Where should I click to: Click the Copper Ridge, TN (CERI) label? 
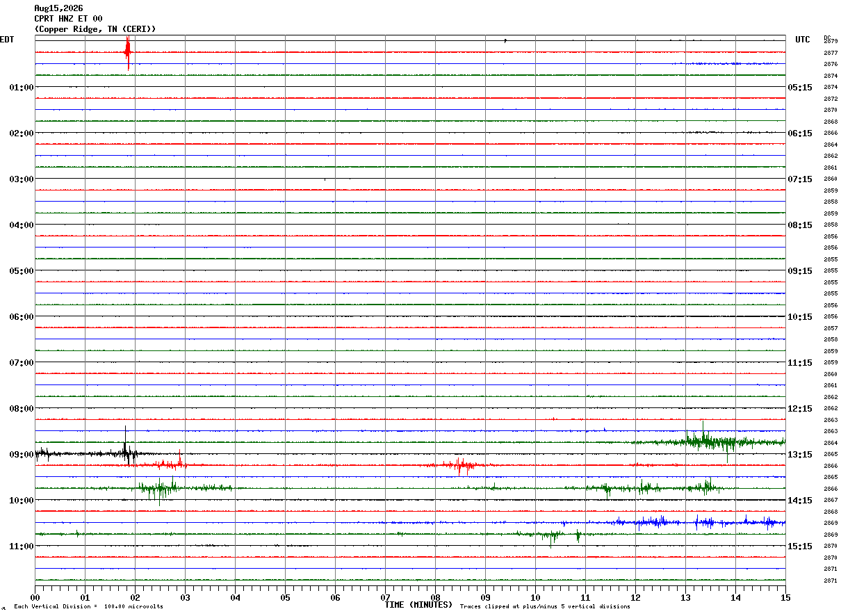[x=95, y=29]
